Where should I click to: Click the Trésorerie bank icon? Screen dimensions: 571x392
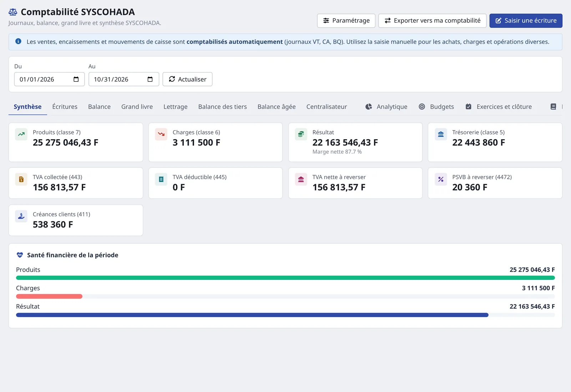pyautogui.click(x=441, y=134)
